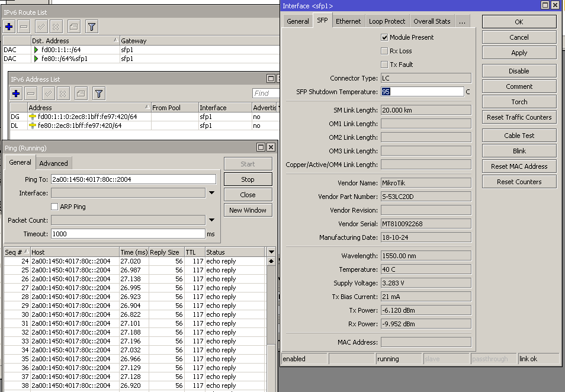Click the SFP Shutdown Temperature field
This screenshot has height=392, width=565.
click(x=423, y=92)
